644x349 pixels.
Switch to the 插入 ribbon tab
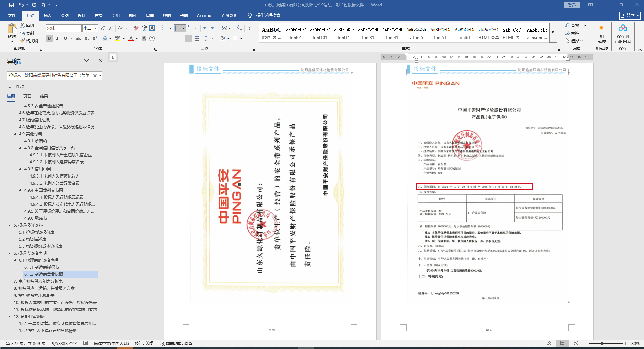47,16
